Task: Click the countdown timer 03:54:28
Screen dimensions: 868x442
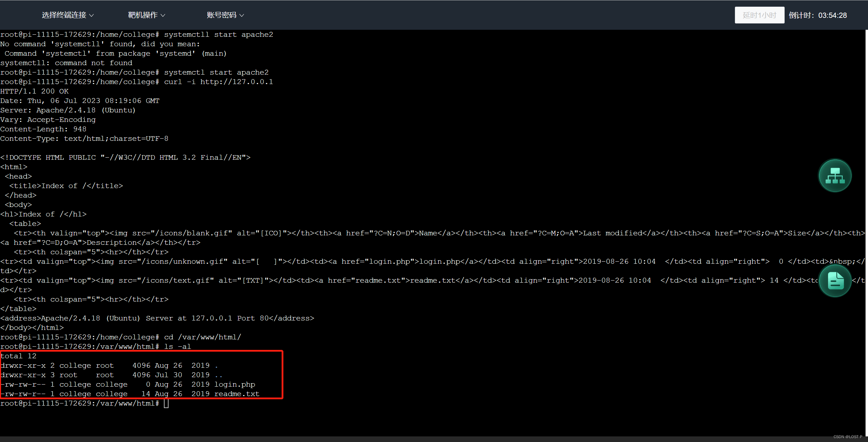Action: [x=832, y=15]
